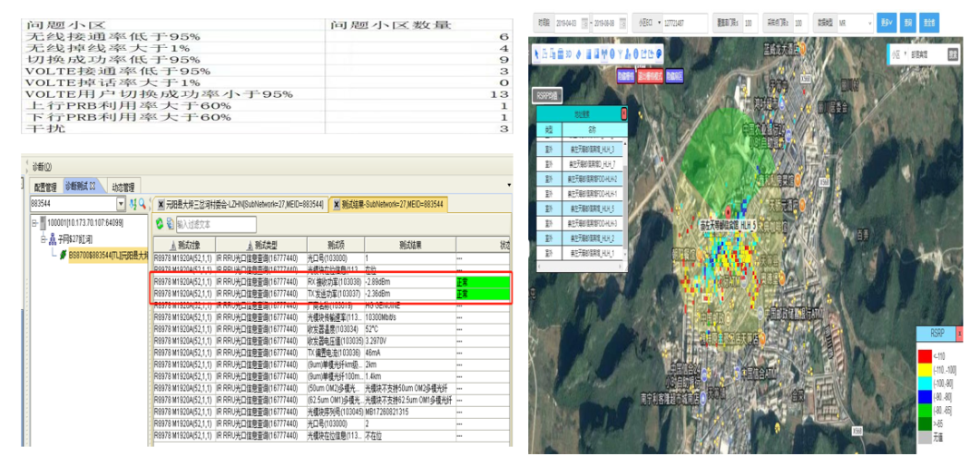
Task: Click the purple button left of the red button
Action: click(x=625, y=75)
